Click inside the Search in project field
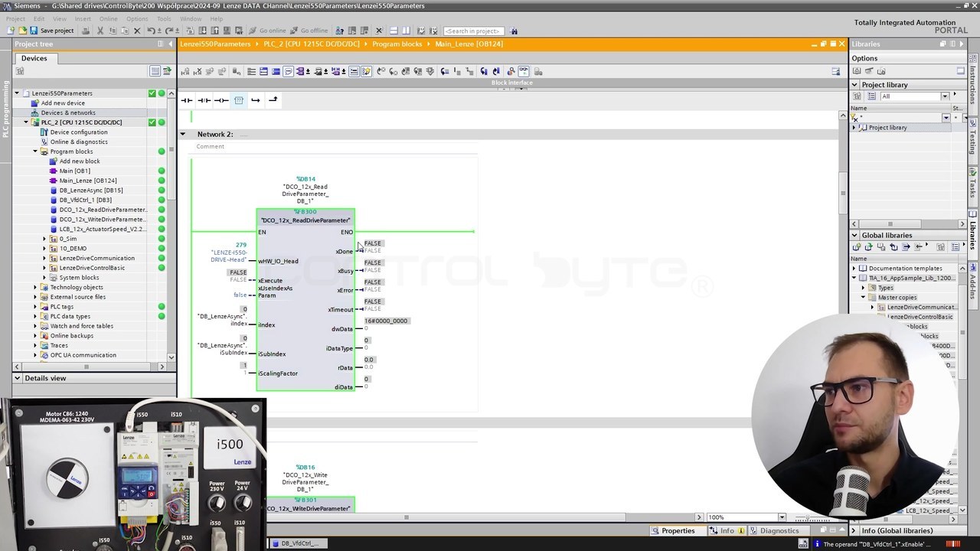This screenshot has width=980, height=551. 472,31
